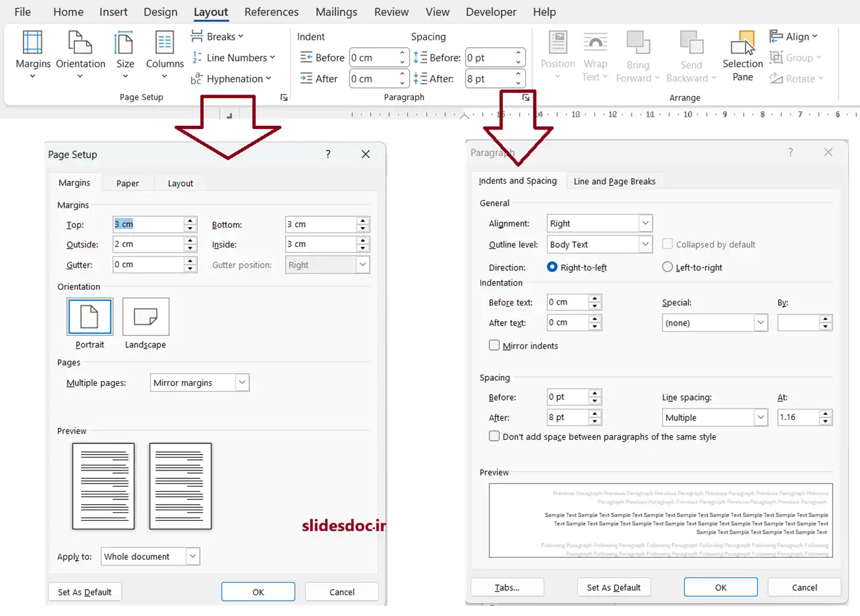Viewport: 860px width, 616px height.
Task: Click the Bring Forward icon
Action: (638, 42)
